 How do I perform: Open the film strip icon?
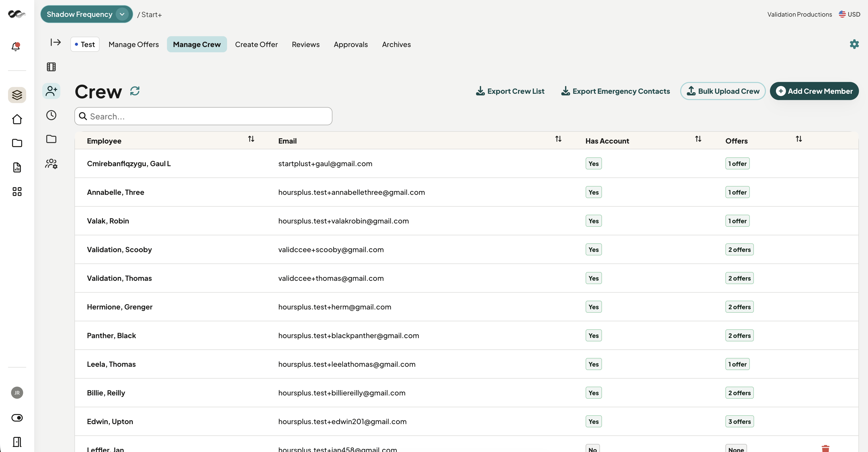51,67
